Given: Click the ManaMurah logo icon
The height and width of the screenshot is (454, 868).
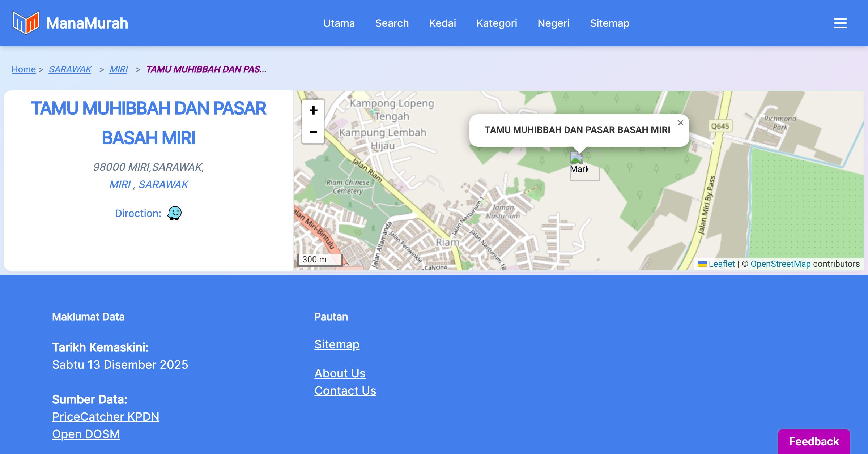Looking at the screenshot, I should pos(25,23).
